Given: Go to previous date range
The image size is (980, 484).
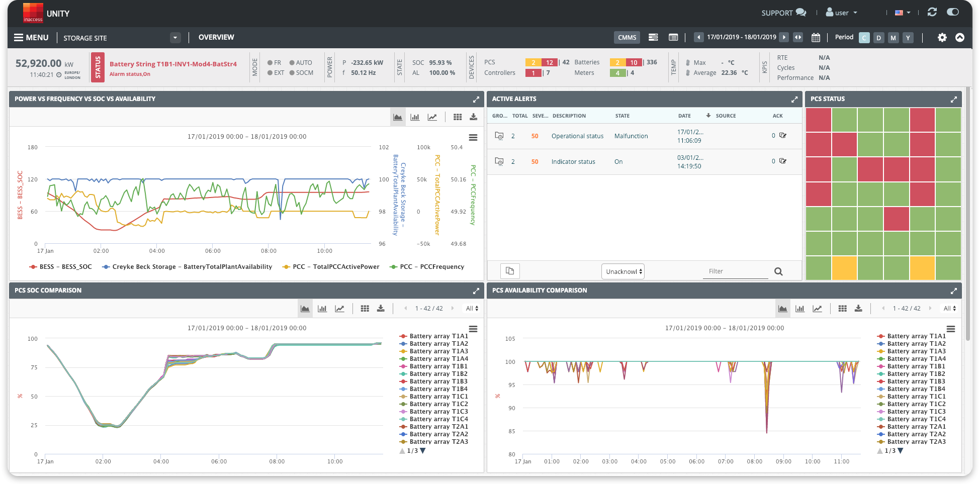Looking at the screenshot, I should coord(698,37).
